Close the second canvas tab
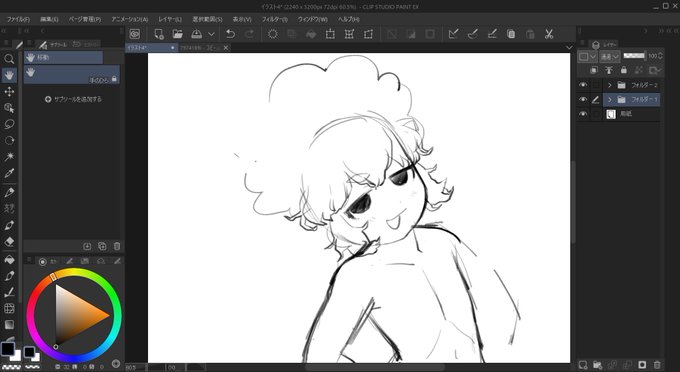680x372 pixels. 226,48
